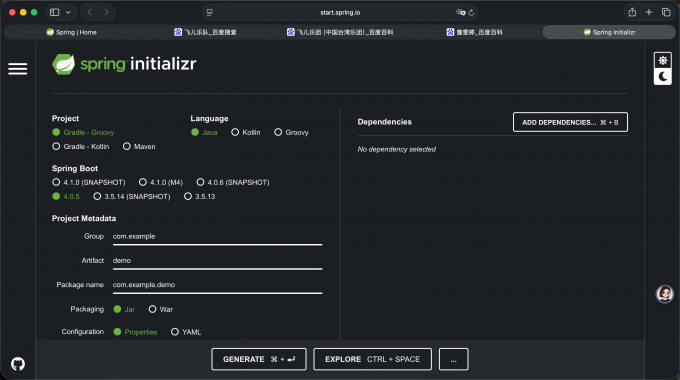Edit the Package name field
680x380 pixels.
pos(217,285)
